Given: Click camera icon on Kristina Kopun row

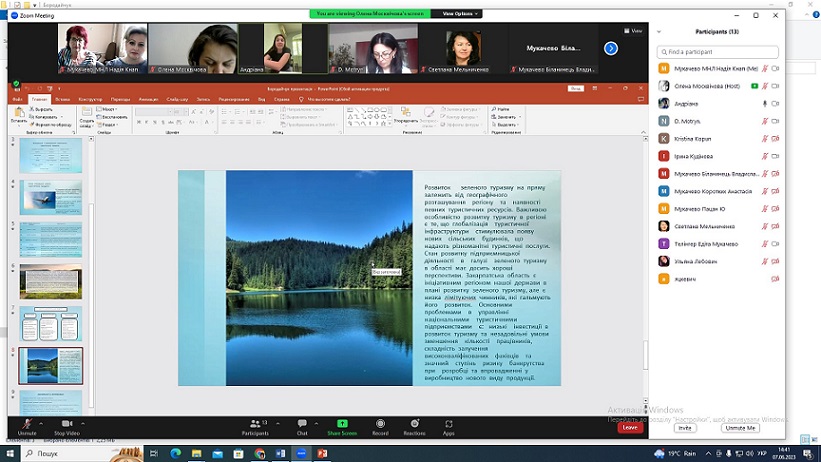Looking at the screenshot, I should tap(775, 139).
